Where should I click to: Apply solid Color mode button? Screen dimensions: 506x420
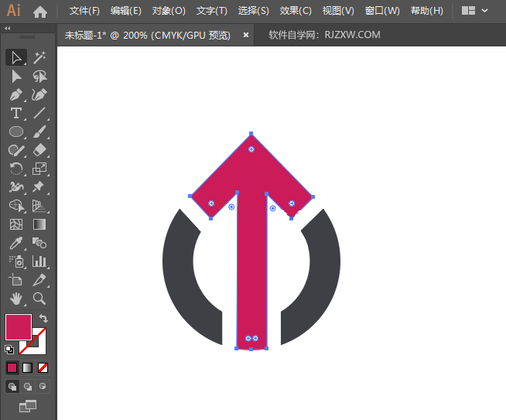[12, 367]
